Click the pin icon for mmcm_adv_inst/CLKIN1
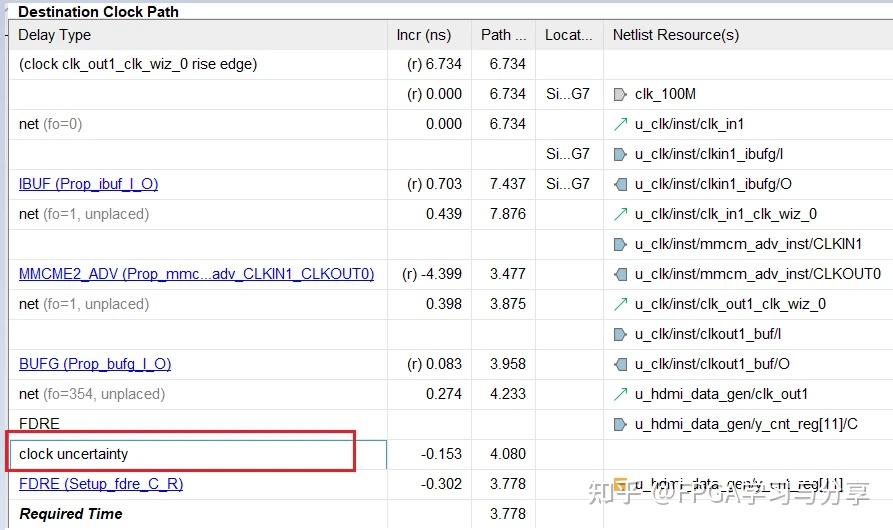This screenshot has height=530, width=893. click(x=620, y=244)
